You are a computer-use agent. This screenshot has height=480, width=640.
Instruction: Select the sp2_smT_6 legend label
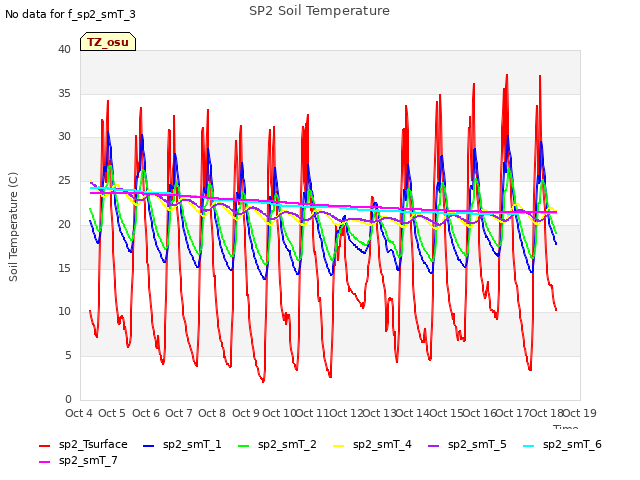point(572,444)
